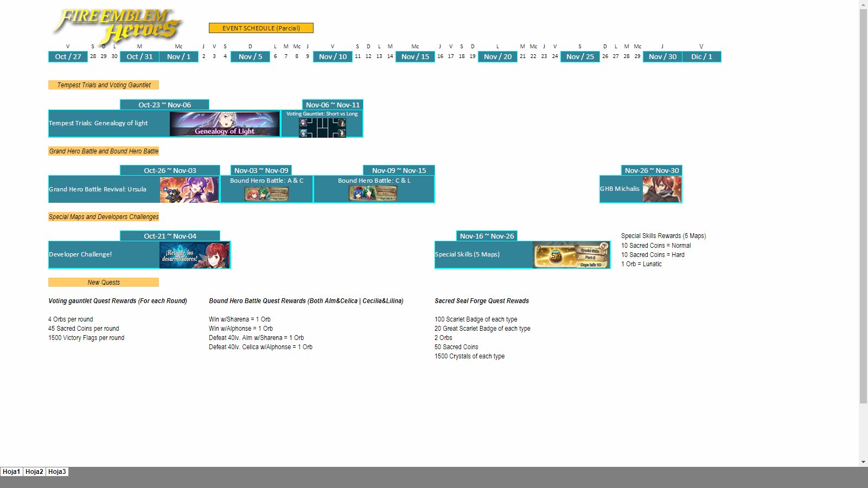
Task: Select the Nov / 1 date cell
Action: pos(178,57)
